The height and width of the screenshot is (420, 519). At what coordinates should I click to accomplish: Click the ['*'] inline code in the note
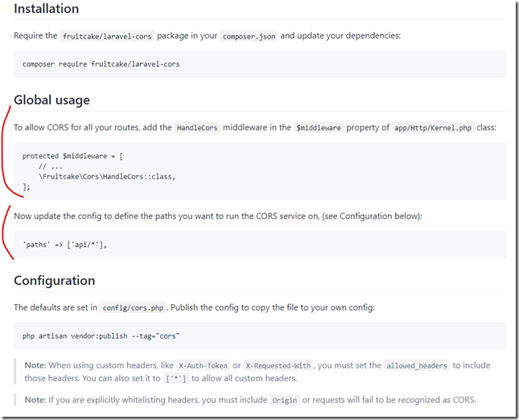tap(175, 378)
